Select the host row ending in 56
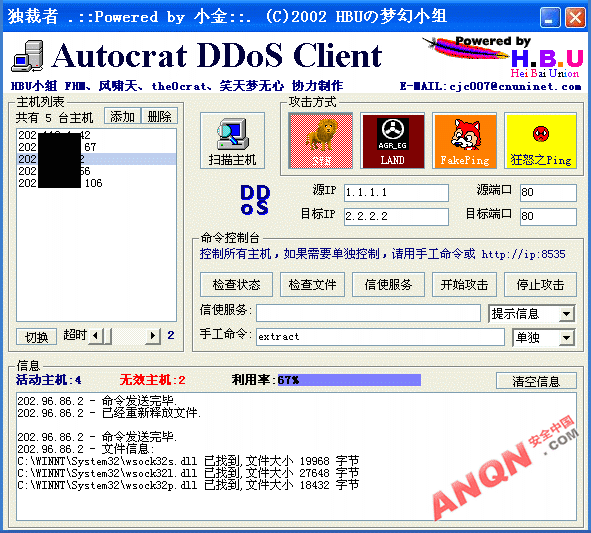This screenshot has height=533, width=591. pyautogui.click(x=96, y=171)
